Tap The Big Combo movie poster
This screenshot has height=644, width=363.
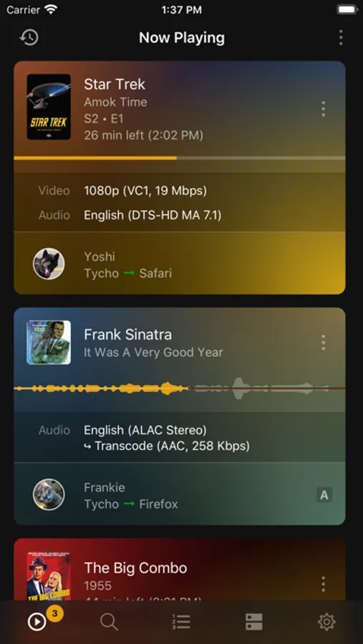point(49,577)
